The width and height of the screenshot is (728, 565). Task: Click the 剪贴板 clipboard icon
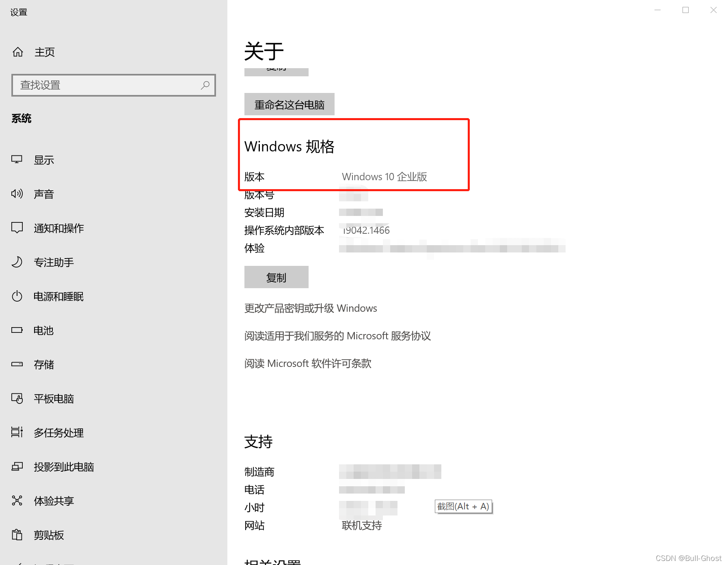[x=17, y=535]
